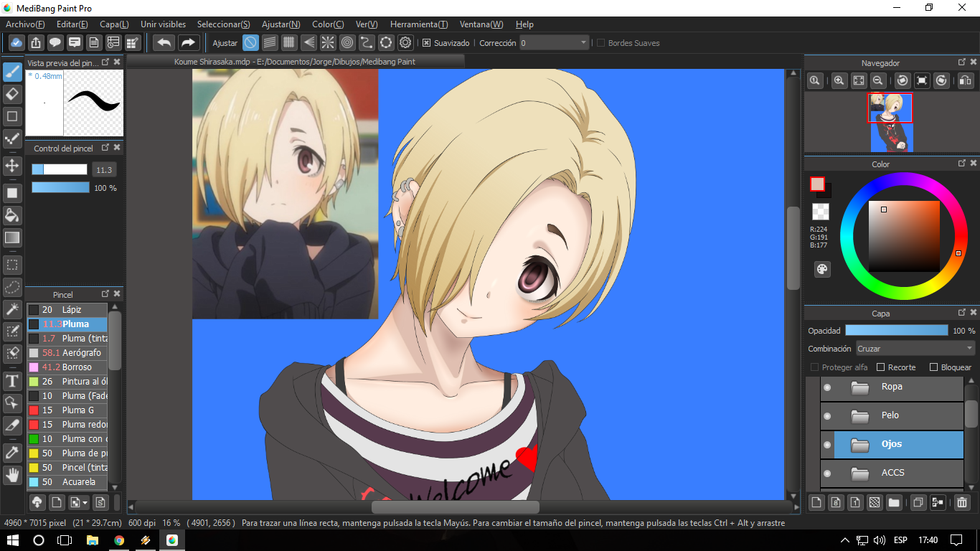
Task: Adjust the brush size slider
Action: (60, 170)
